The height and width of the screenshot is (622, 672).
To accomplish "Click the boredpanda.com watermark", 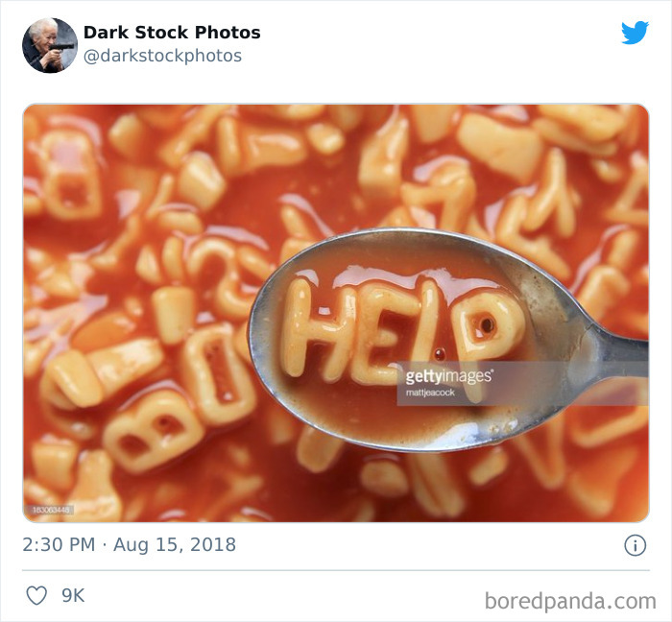I will (x=570, y=601).
